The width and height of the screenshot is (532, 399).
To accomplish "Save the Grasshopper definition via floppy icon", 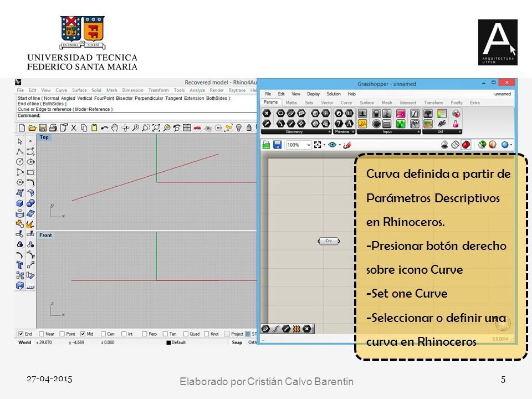I will (277, 145).
